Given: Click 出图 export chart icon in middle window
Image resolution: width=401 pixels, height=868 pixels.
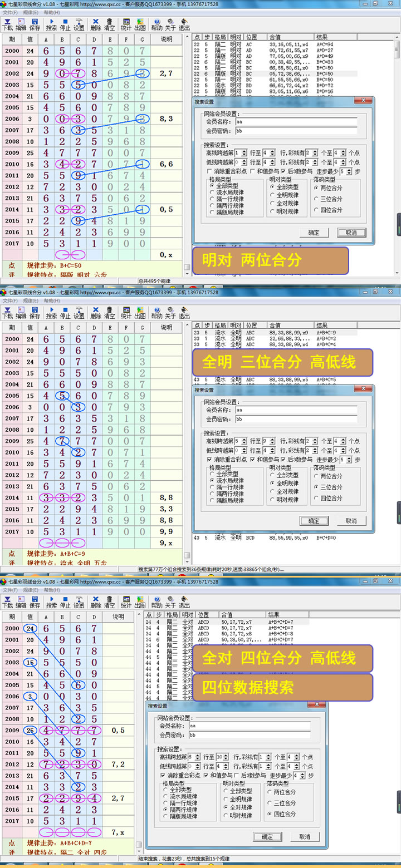Looking at the screenshot, I should 140,312.
